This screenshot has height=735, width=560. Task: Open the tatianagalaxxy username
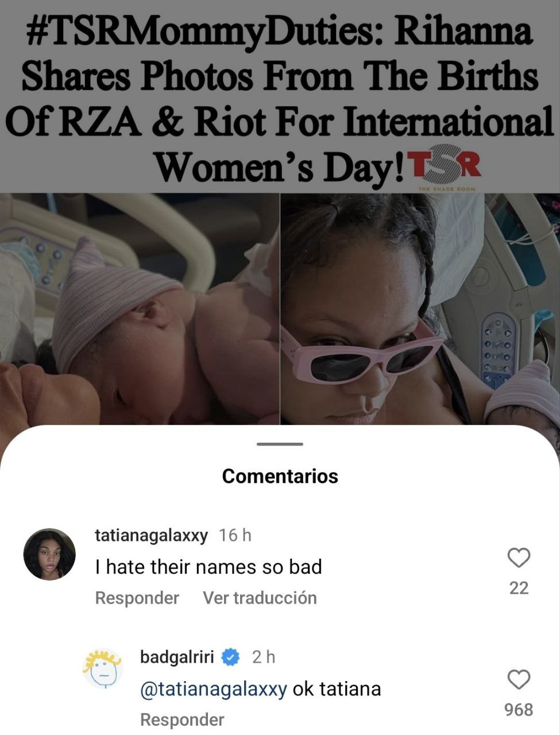click(151, 535)
